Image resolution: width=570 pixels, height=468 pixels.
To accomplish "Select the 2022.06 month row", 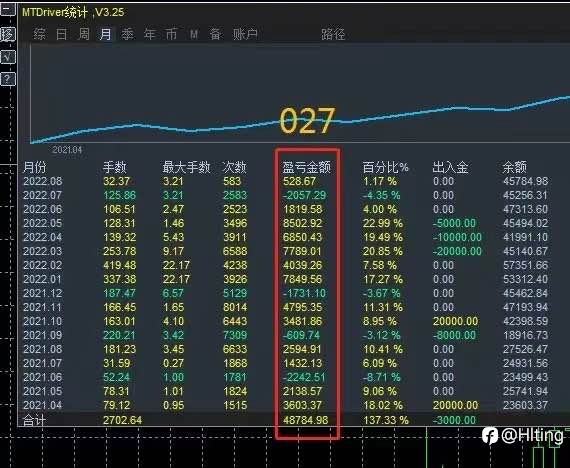I will (x=286, y=209).
